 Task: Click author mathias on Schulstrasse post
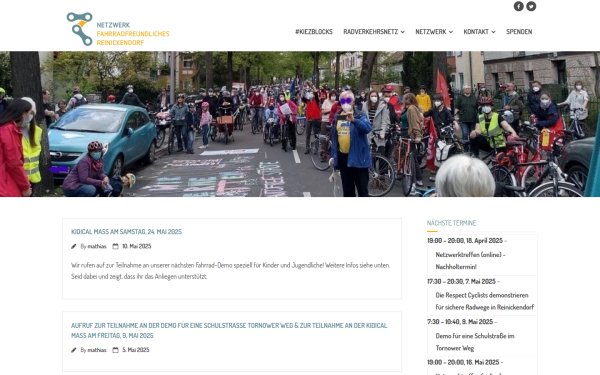pos(97,350)
